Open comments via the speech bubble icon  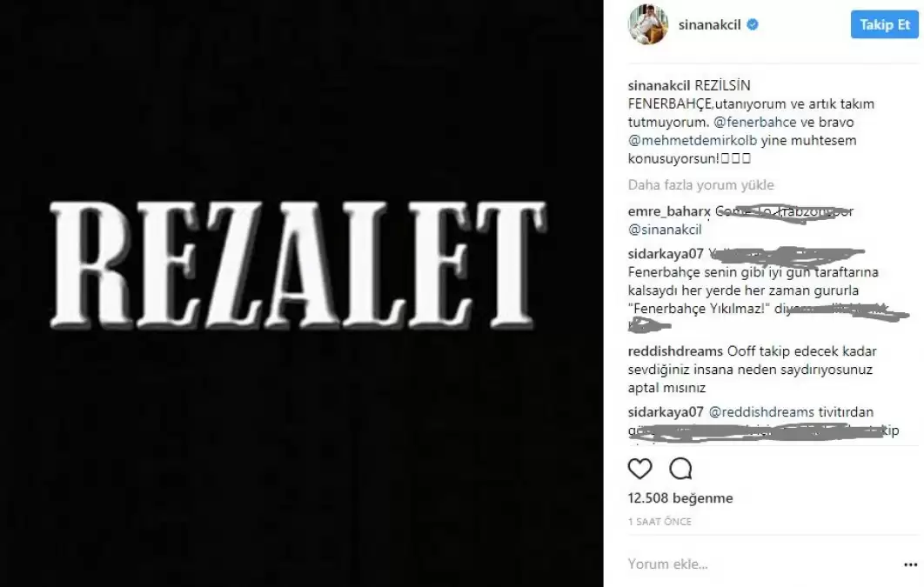[x=680, y=469]
